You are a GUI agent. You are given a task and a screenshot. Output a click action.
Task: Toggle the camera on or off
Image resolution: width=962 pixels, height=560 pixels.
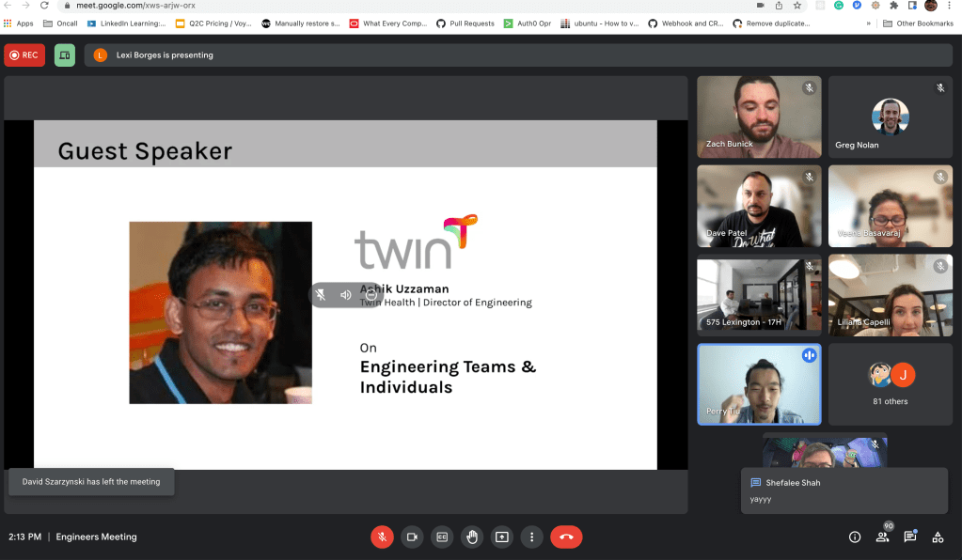tap(412, 537)
